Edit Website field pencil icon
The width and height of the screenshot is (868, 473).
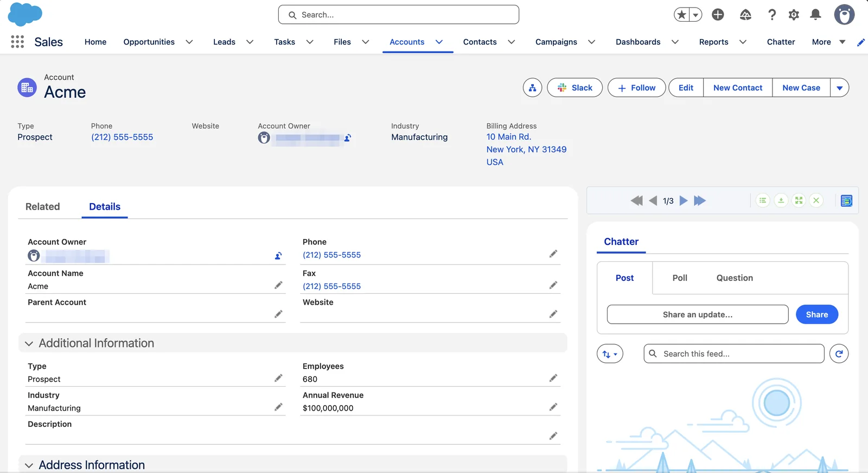pyautogui.click(x=553, y=314)
